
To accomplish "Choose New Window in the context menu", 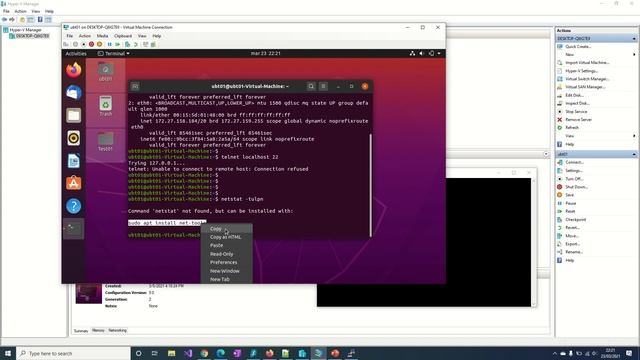I will click(x=227, y=271).
